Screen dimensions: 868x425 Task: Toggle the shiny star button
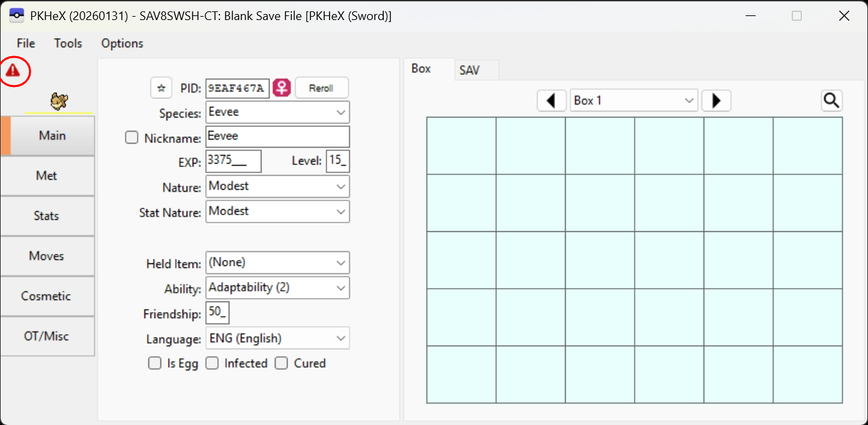click(x=160, y=88)
